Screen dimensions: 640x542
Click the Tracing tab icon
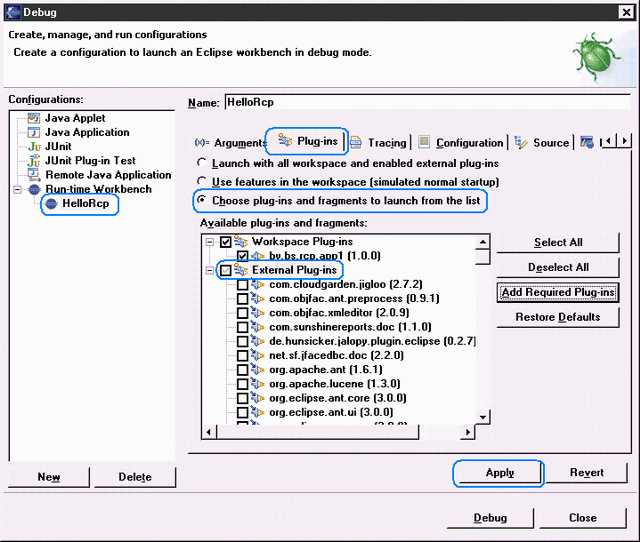356,142
